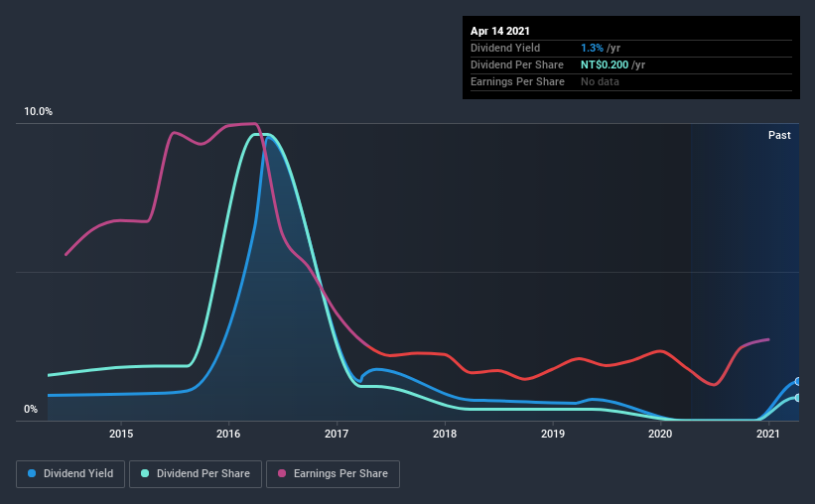This screenshot has height=504, width=815.
Task: Click the teal Dividend Per Share end marker
Action: click(797, 398)
